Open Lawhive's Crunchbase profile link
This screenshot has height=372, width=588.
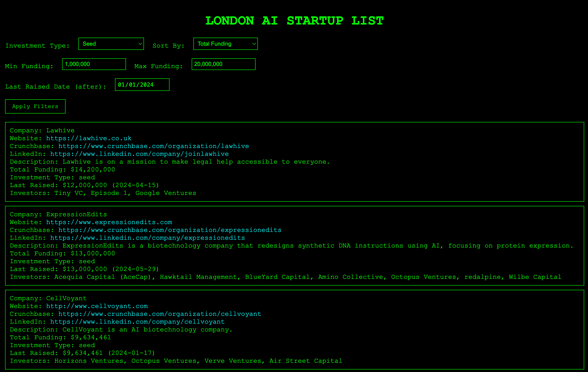click(x=153, y=146)
